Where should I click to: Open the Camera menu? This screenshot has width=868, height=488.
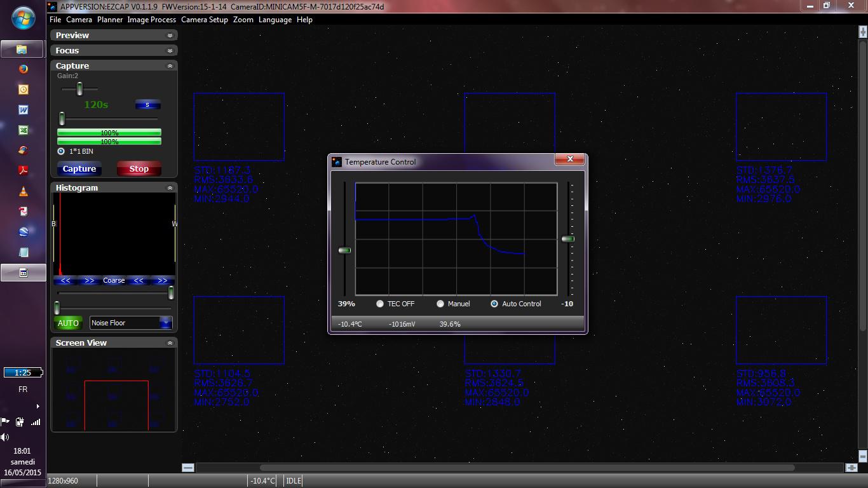(x=79, y=20)
